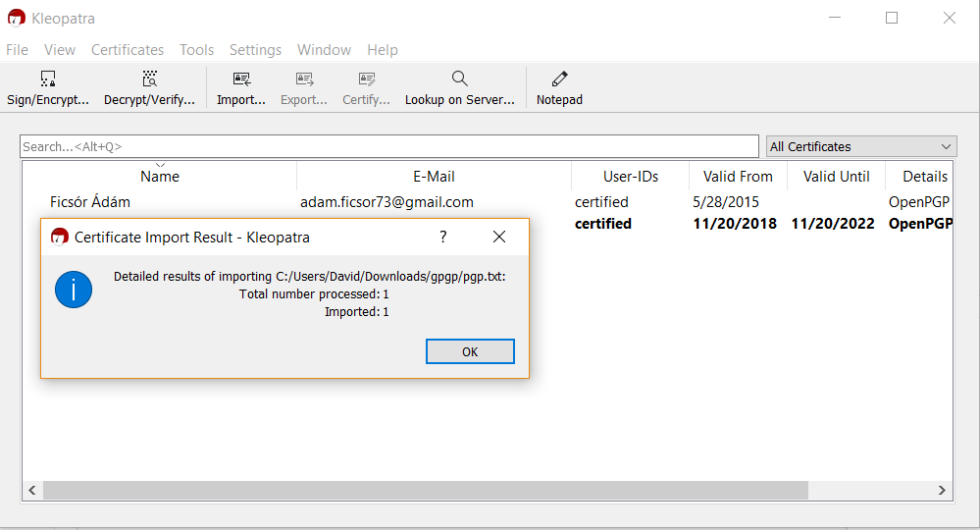Screen dimensions: 980x530
Task: Click the help question mark in dialog
Action: coord(443,237)
